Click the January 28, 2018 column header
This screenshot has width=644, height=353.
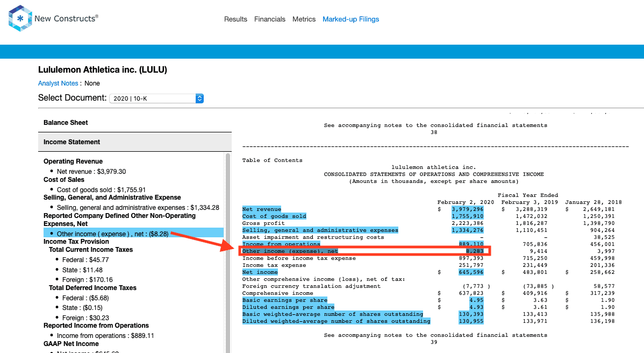pos(593,202)
